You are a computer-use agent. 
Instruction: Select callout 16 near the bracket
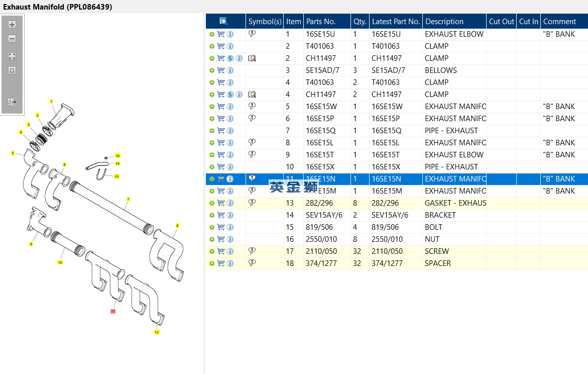[x=117, y=156]
